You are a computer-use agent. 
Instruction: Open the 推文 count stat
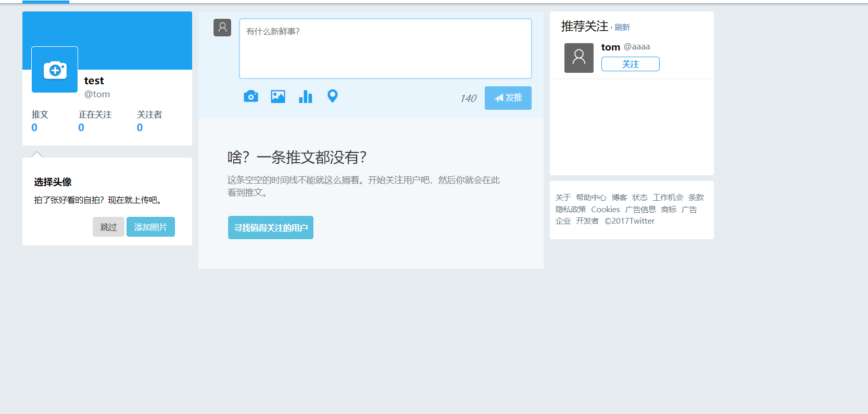click(x=40, y=121)
